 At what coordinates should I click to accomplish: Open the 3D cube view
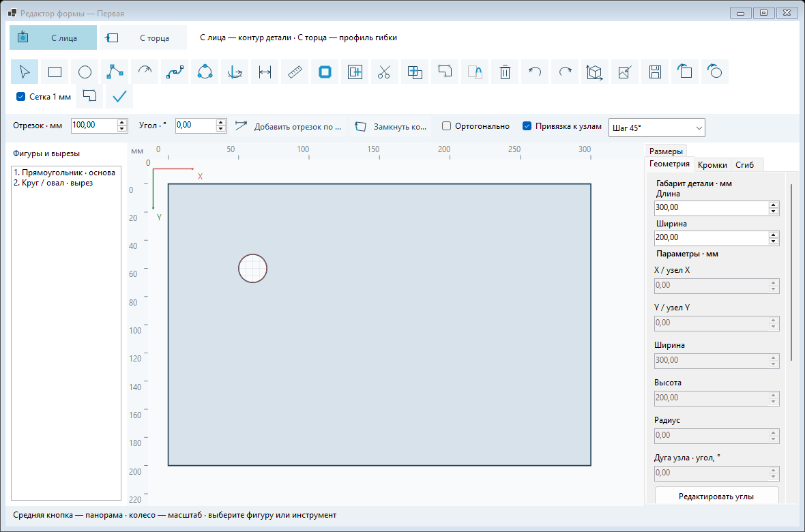click(x=594, y=72)
